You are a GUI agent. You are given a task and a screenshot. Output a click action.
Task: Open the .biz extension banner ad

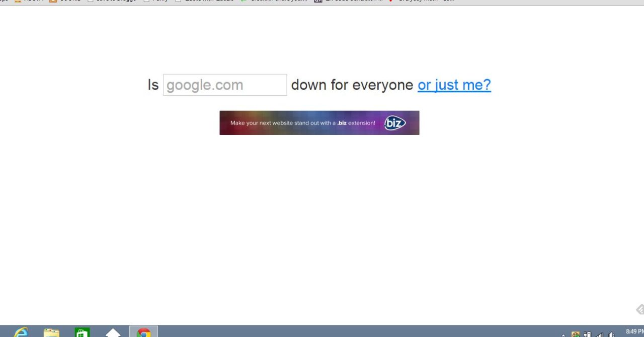[x=319, y=123]
